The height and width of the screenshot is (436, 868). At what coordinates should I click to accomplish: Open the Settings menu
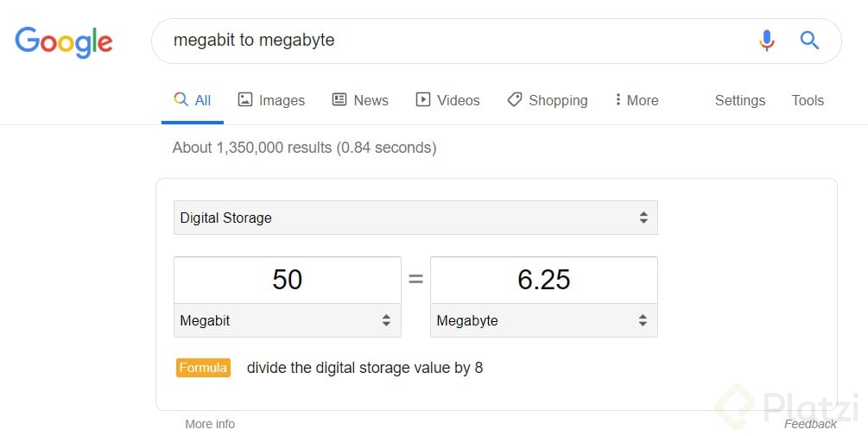coord(740,100)
